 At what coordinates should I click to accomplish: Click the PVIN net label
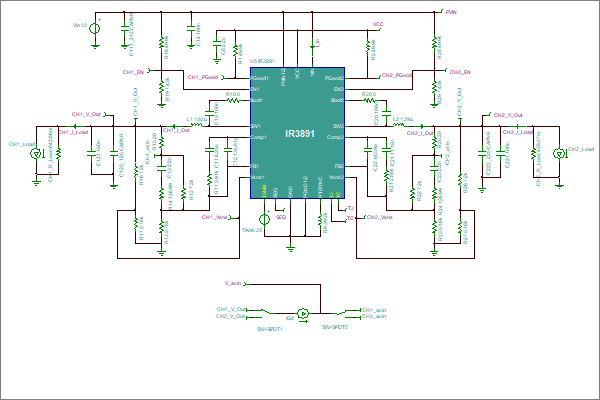[x=451, y=12]
